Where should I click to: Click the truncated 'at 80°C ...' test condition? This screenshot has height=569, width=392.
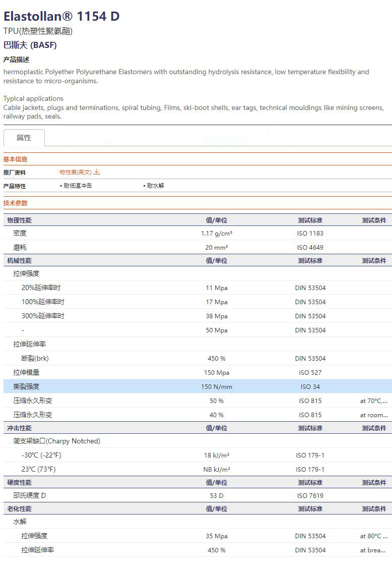pos(374,536)
